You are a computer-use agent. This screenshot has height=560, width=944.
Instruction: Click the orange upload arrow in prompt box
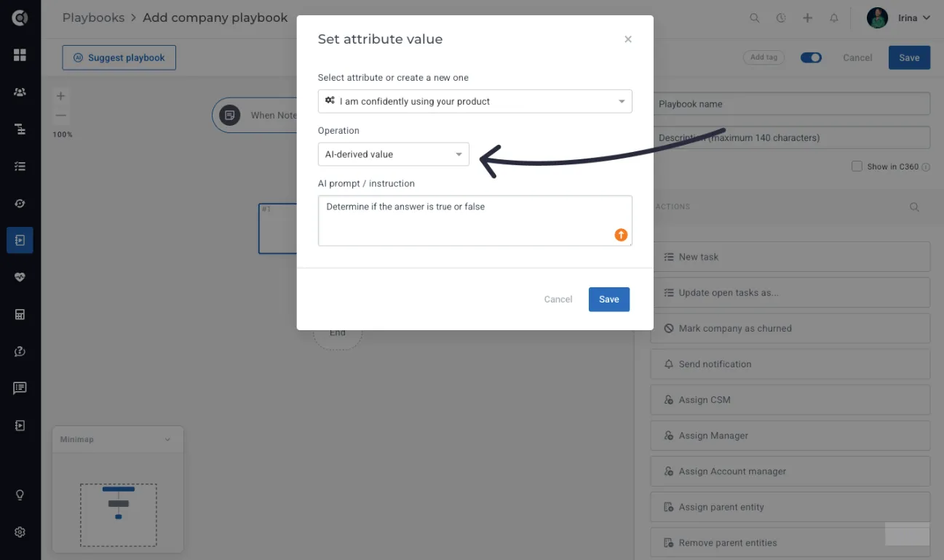(x=621, y=234)
